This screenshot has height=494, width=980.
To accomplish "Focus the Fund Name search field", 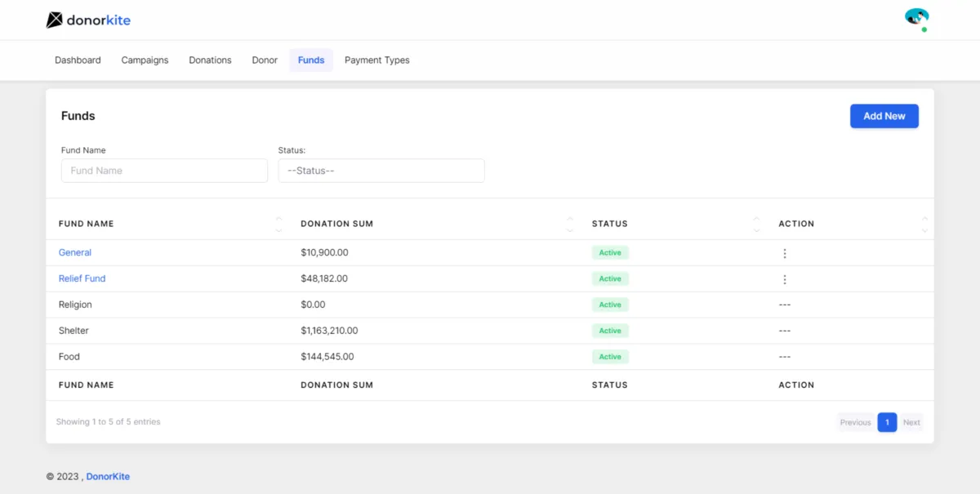I will (x=164, y=171).
